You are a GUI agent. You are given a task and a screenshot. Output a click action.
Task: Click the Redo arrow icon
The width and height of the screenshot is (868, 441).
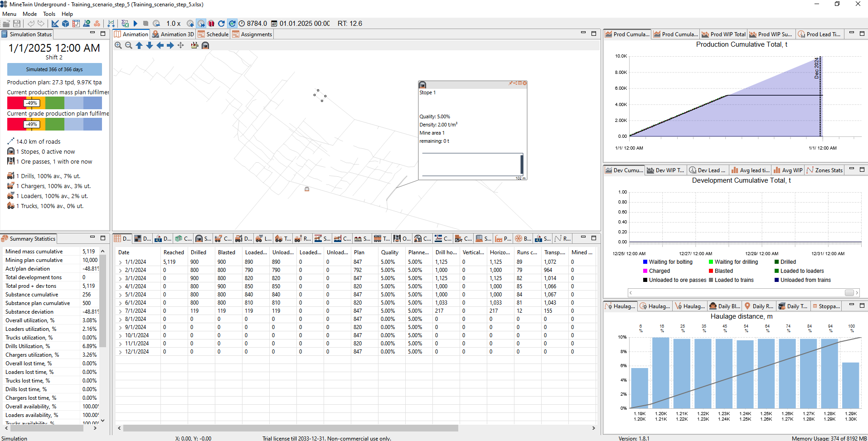(x=41, y=24)
